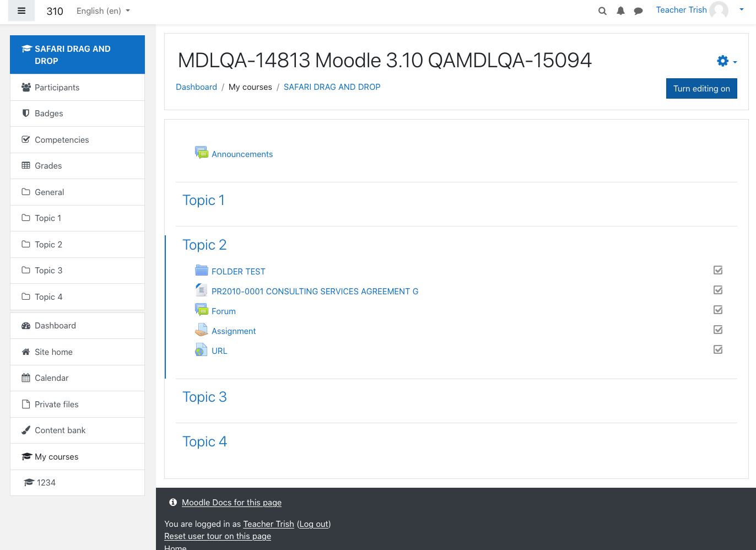Open the Topic 3 section heading
The image size is (756, 550).
coord(204,397)
